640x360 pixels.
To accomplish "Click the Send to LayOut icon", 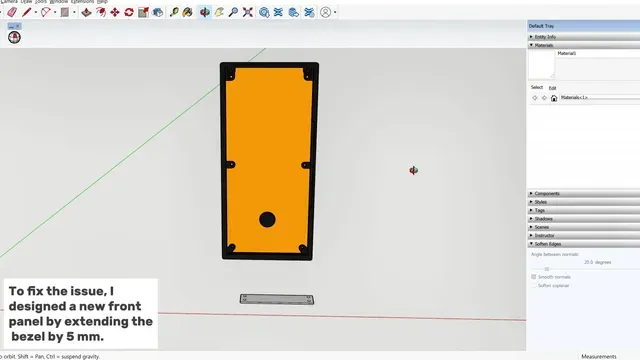I will 293,12.
